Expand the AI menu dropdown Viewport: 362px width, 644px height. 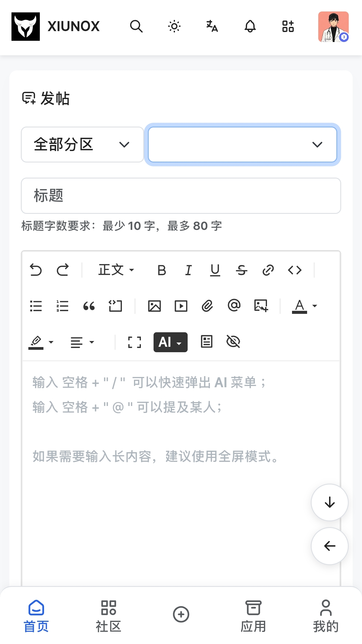click(170, 342)
